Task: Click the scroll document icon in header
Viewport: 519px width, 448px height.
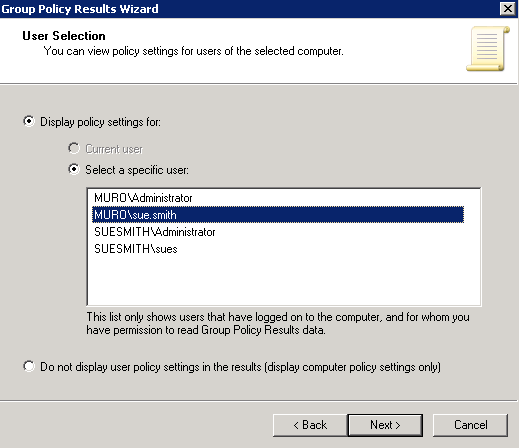Action: coord(488,49)
